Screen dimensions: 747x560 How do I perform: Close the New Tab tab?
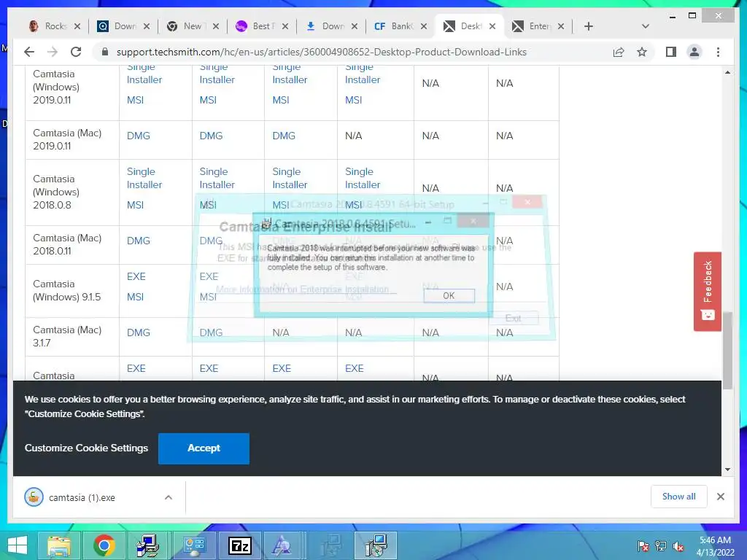click(216, 26)
